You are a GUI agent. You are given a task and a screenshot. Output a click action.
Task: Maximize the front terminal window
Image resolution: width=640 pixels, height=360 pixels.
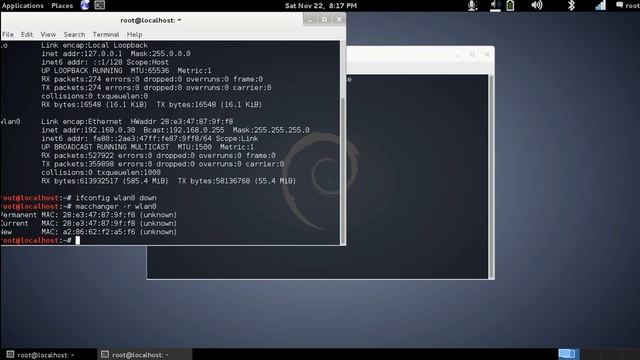pyautogui.click(x=324, y=20)
